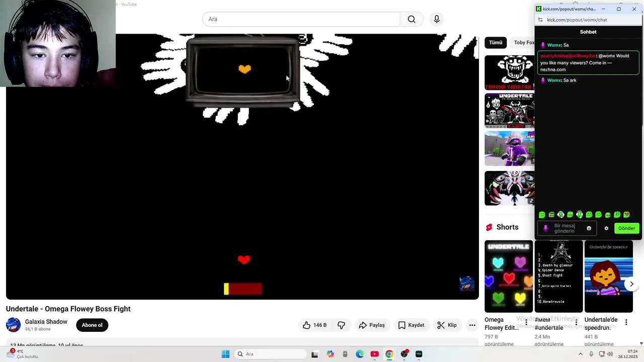Switch to Google Chrome on the taskbar
The width and height of the screenshot is (644, 362).
[389, 354]
